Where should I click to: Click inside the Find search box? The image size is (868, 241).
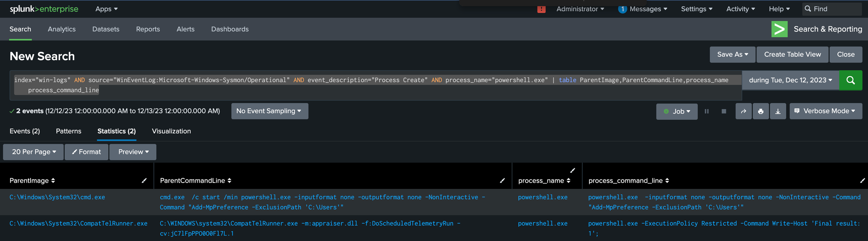832,9
